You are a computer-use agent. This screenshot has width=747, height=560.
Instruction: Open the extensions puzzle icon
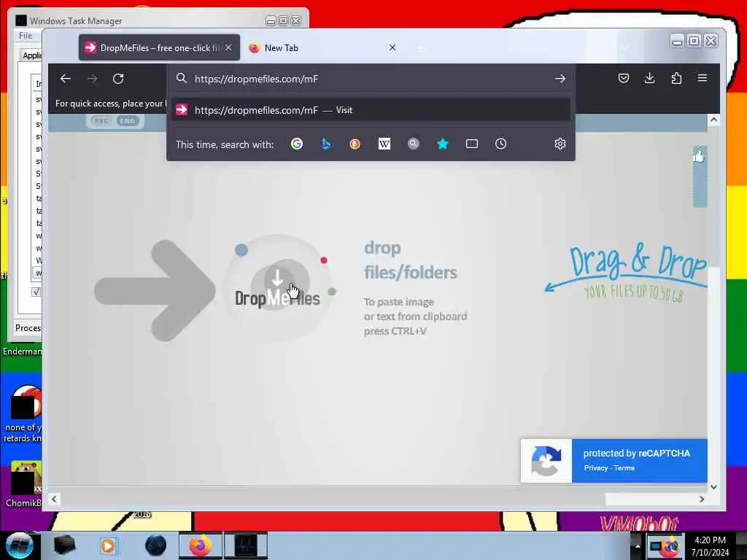(676, 78)
